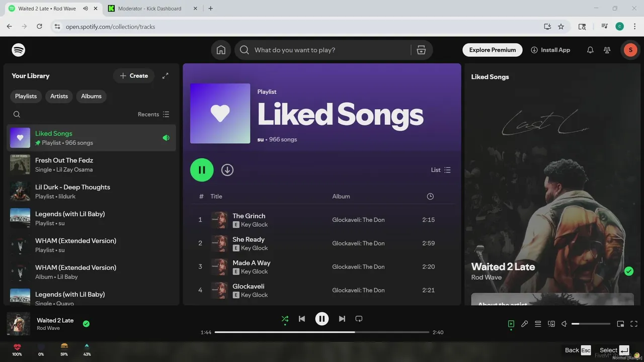Filter library by Playlists
The width and height of the screenshot is (644, 362).
(26, 96)
